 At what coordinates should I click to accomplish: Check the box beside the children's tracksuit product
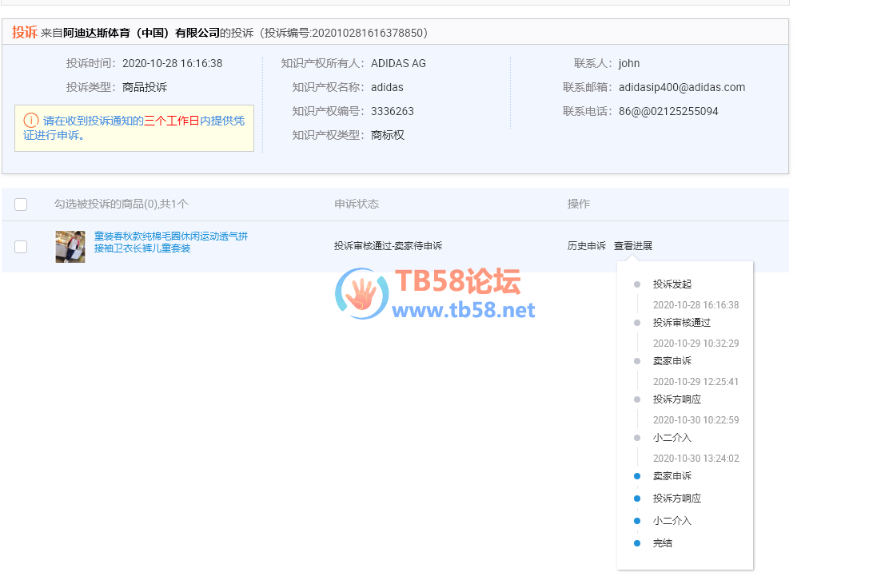21,246
